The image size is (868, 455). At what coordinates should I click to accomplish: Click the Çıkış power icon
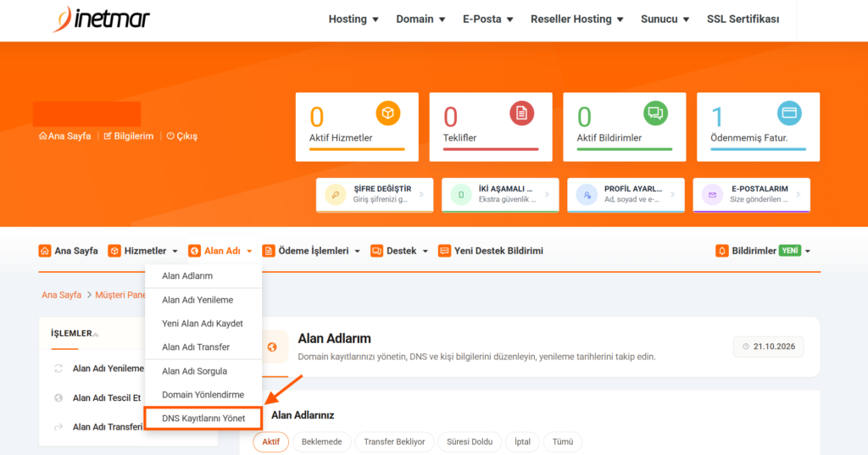(170, 136)
